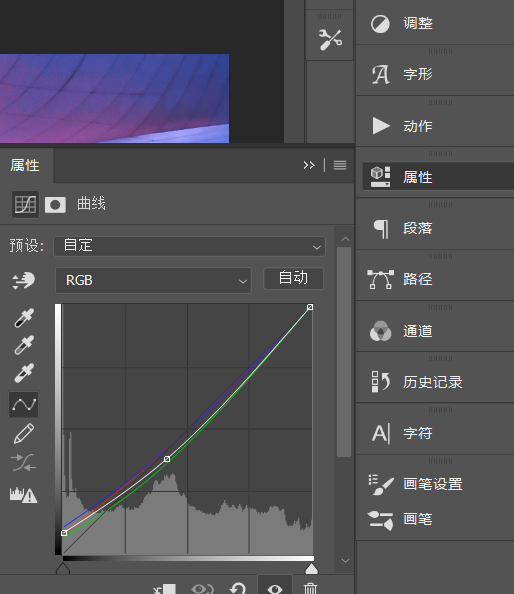Activate the on-image adjustment hand tool

pyautogui.click(x=23, y=281)
